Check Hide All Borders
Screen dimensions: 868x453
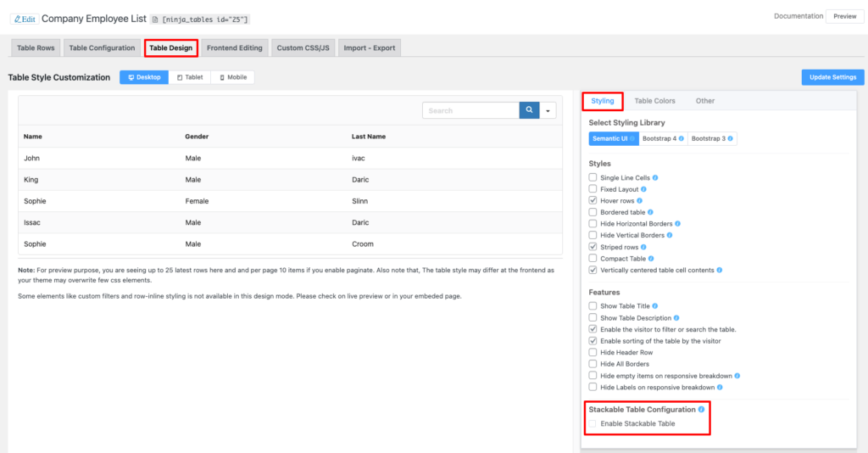[x=593, y=364]
